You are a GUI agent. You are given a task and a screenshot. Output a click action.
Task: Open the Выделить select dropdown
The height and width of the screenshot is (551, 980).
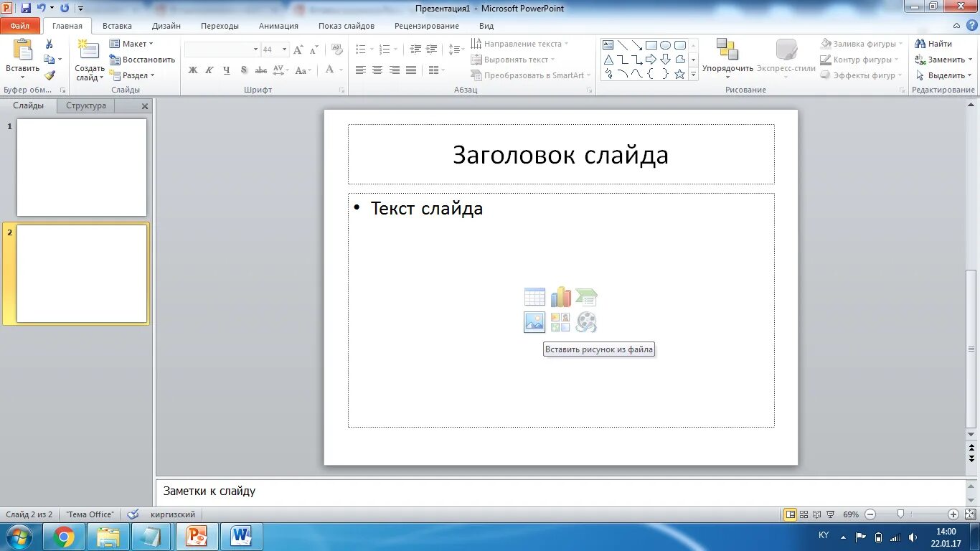[944, 75]
